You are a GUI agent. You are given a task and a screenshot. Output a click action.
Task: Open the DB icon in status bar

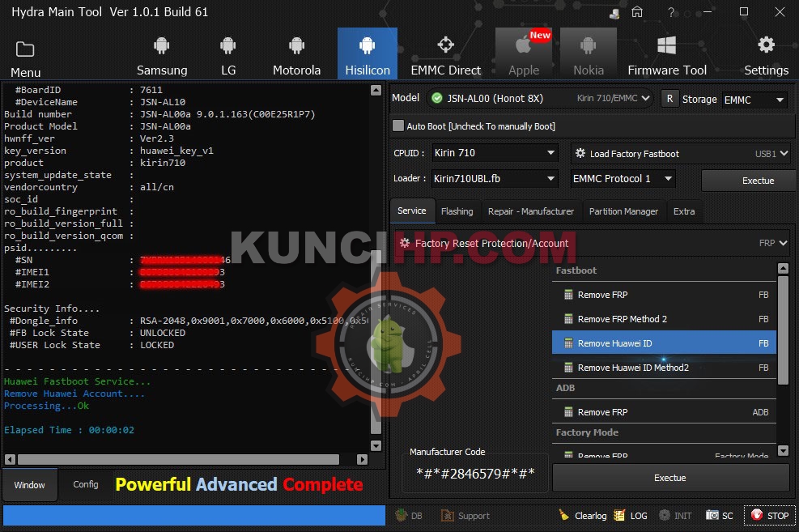(x=402, y=515)
